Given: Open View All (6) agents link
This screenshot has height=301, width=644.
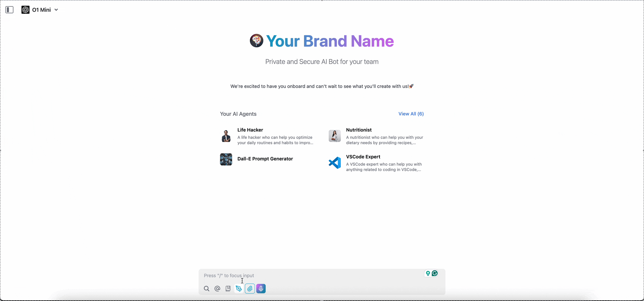Looking at the screenshot, I should coord(411,114).
